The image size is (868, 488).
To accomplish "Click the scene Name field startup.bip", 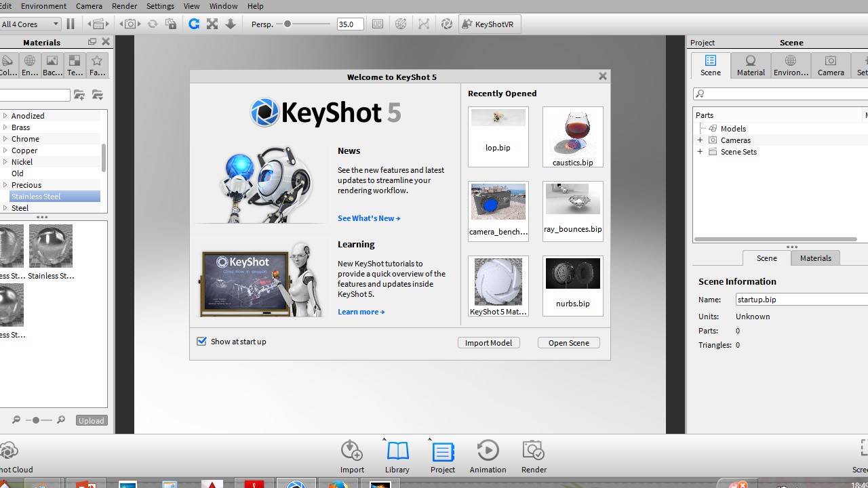I will [x=802, y=299].
